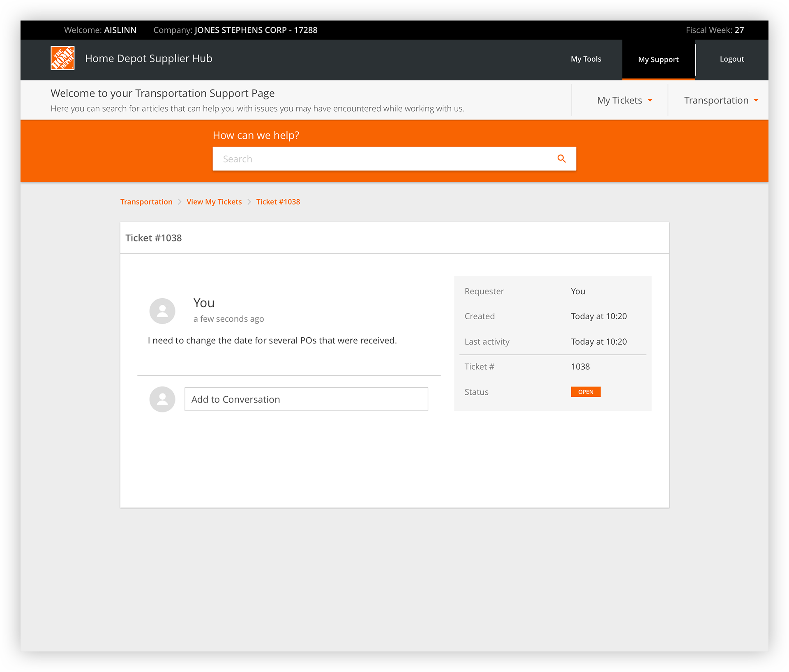Open the Transportation dropdown menu
The image size is (789, 672).
tap(721, 100)
